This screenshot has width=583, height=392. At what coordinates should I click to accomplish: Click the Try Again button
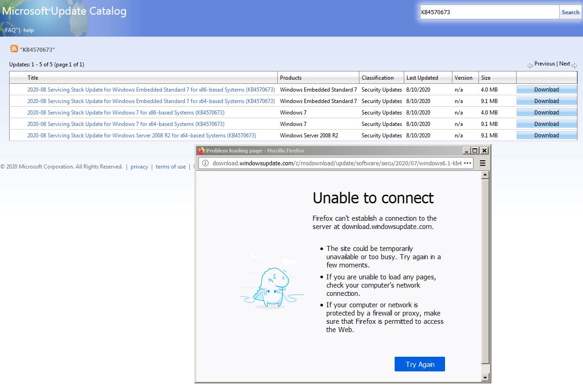[420, 364]
